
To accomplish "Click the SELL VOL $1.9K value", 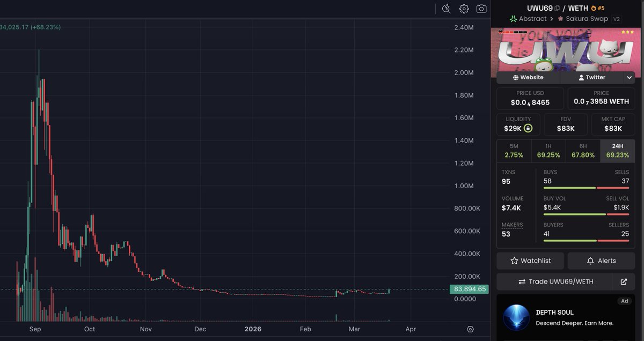I will [x=621, y=207].
